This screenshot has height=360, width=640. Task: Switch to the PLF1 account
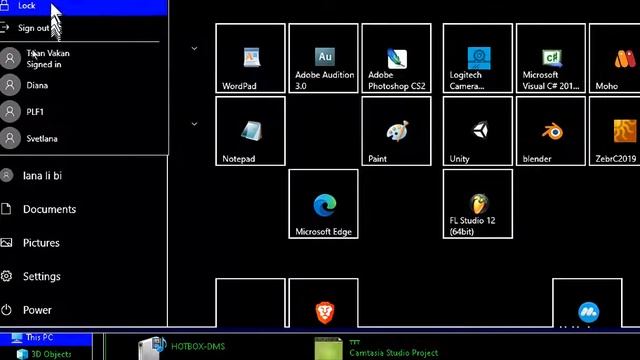click(83, 112)
